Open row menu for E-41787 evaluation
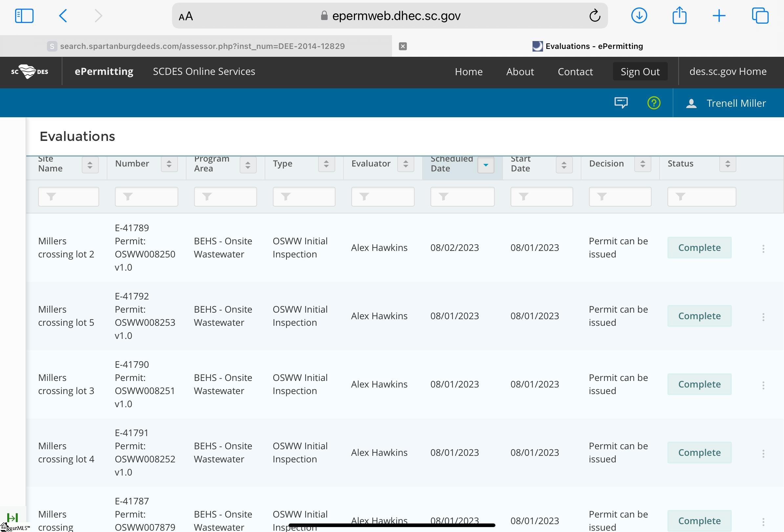The height and width of the screenshot is (532, 784). point(763,522)
